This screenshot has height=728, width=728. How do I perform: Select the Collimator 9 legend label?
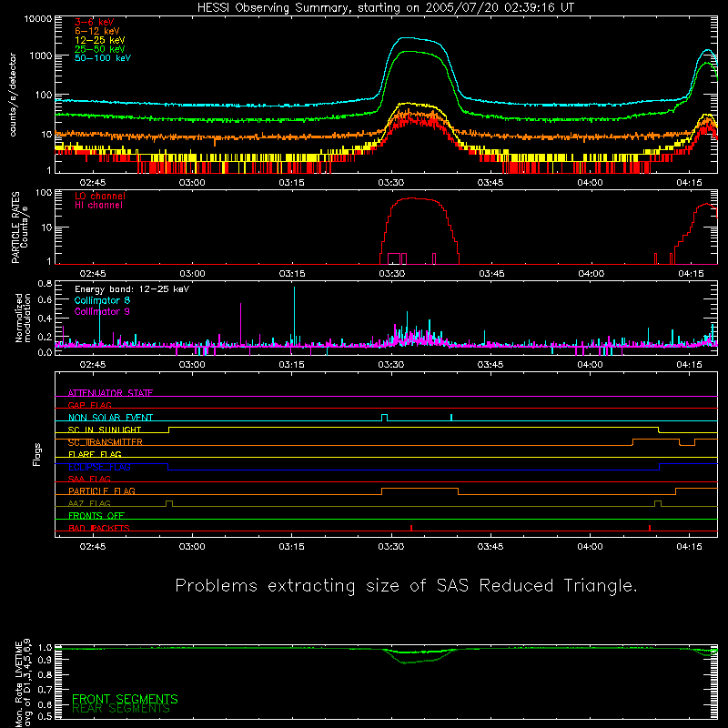(x=102, y=311)
